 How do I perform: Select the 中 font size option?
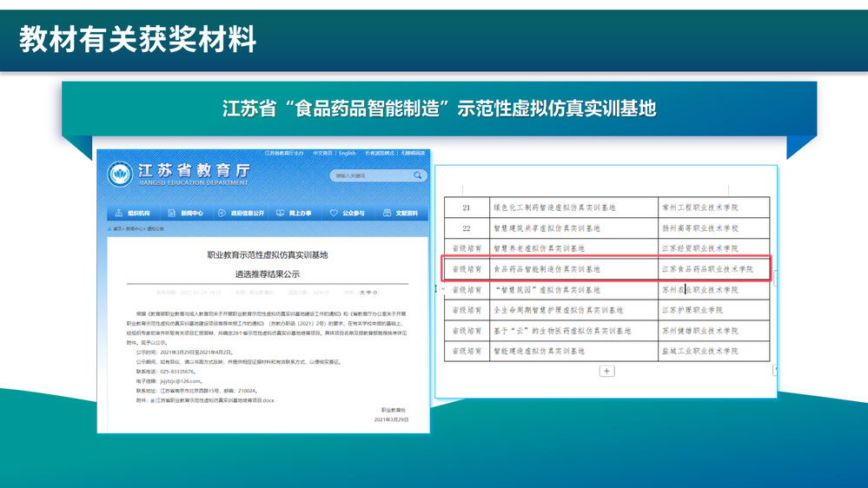[x=369, y=293]
